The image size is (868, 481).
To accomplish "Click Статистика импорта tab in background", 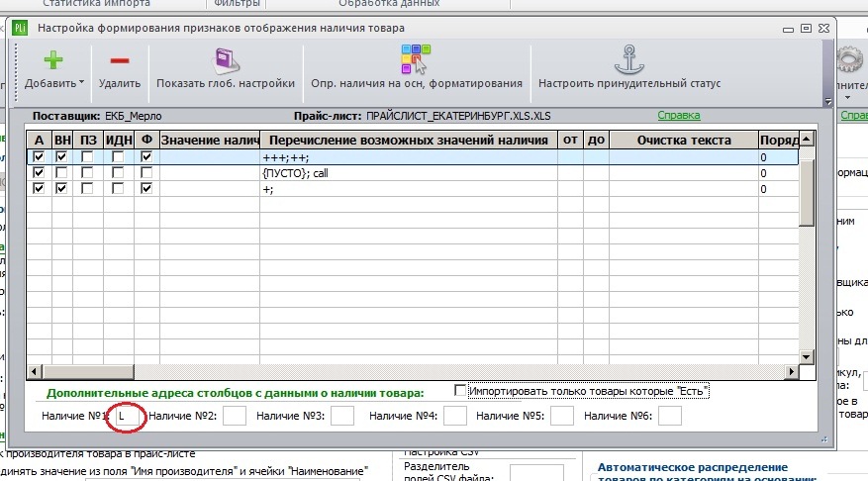I will (96, 3).
